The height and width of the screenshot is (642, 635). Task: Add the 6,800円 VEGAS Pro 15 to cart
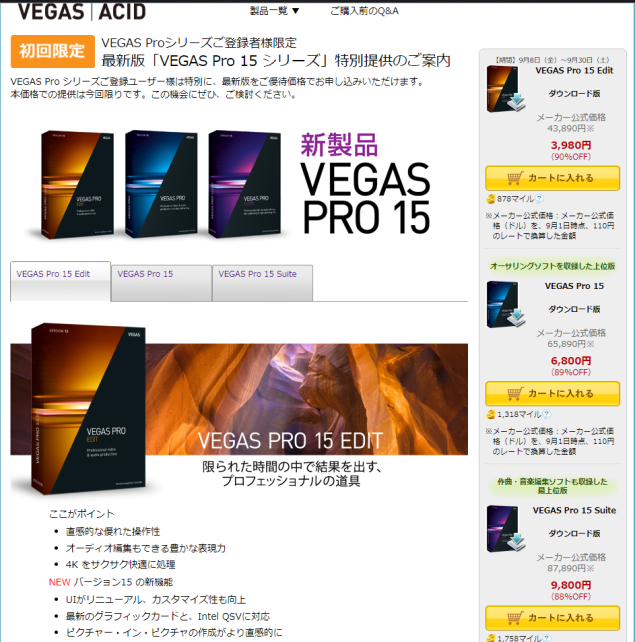552,393
